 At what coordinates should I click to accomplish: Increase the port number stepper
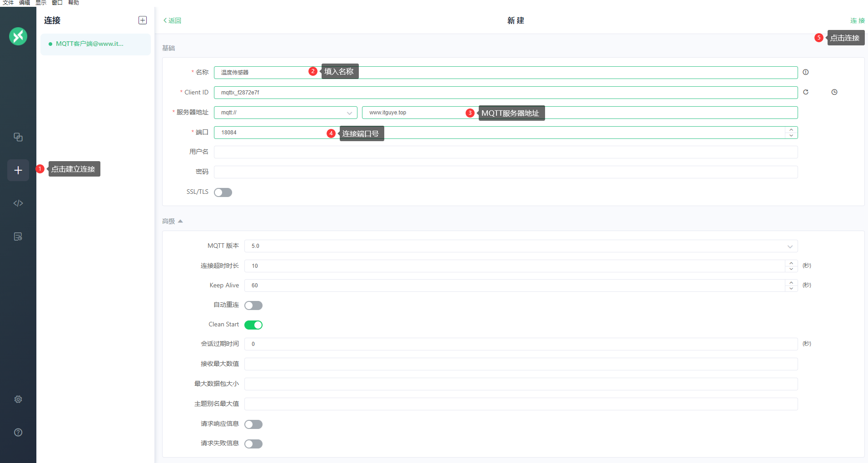point(791,129)
